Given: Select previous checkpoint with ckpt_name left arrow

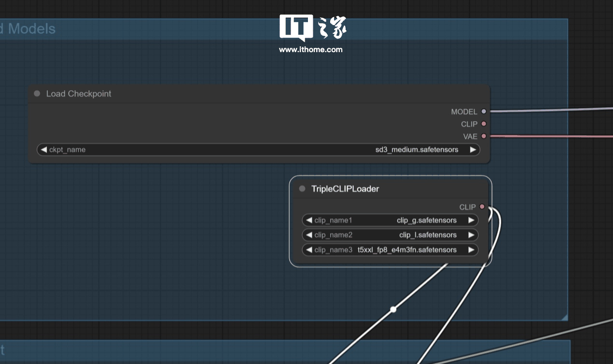Looking at the screenshot, I should pyautogui.click(x=44, y=150).
